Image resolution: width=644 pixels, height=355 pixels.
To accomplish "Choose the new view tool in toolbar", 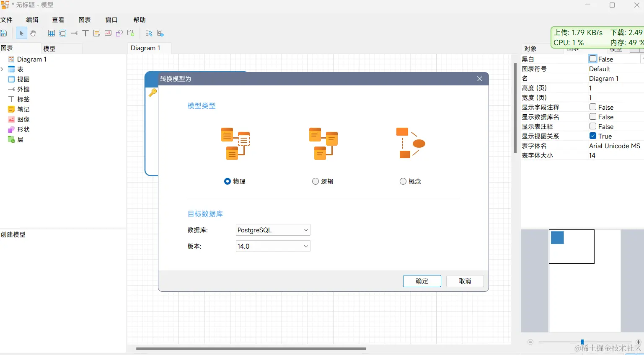I will [63, 33].
